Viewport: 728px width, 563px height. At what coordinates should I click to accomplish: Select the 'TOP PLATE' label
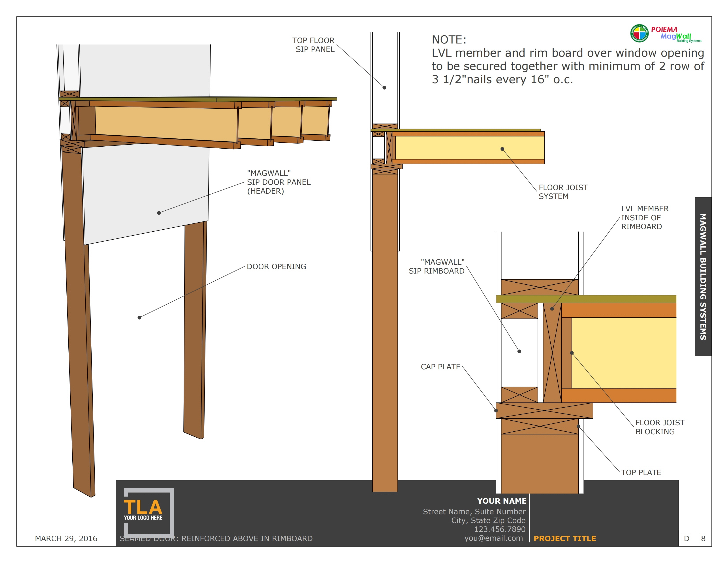pyautogui.click(x=641, y=472)
